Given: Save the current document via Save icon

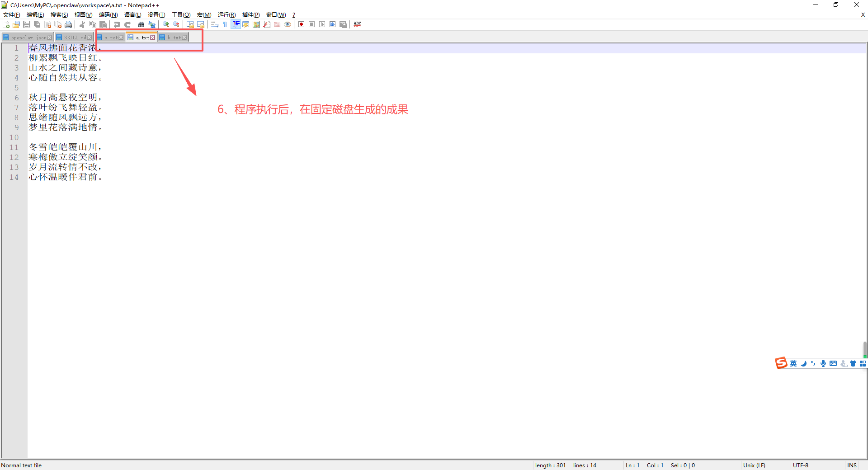Looking at the screenshot, I should coord(27,24).
